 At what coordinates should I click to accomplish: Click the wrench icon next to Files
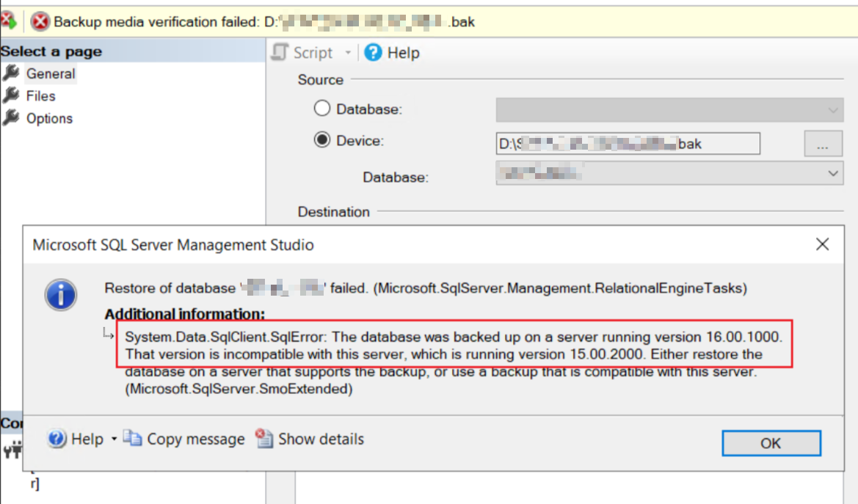coord(11,95)
